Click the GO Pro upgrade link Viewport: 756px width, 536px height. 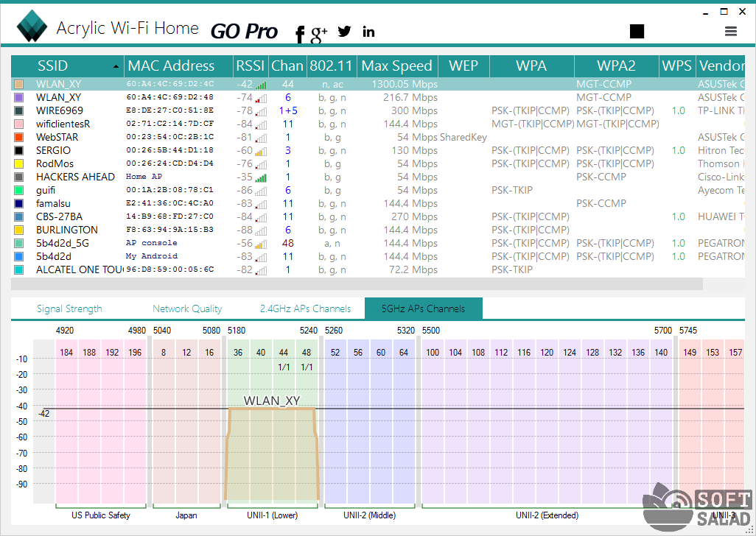[x=245, y=32]
